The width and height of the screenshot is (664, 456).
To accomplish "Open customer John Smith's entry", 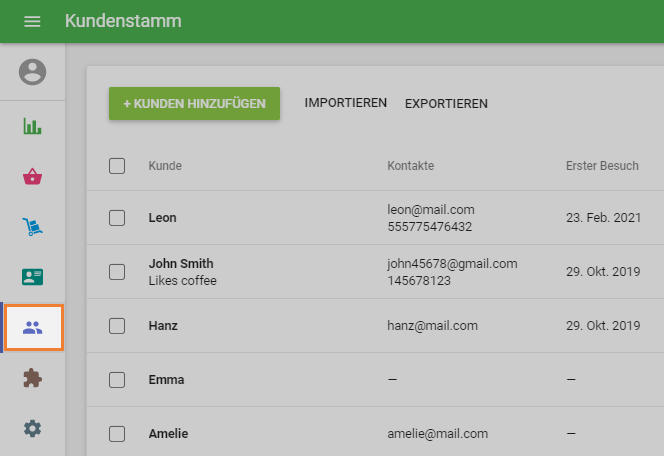I will coord(181,264).
